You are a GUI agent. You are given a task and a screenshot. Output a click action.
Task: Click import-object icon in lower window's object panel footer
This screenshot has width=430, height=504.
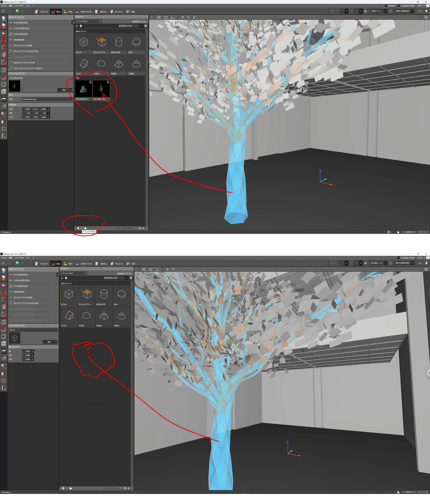coord(63,488)
